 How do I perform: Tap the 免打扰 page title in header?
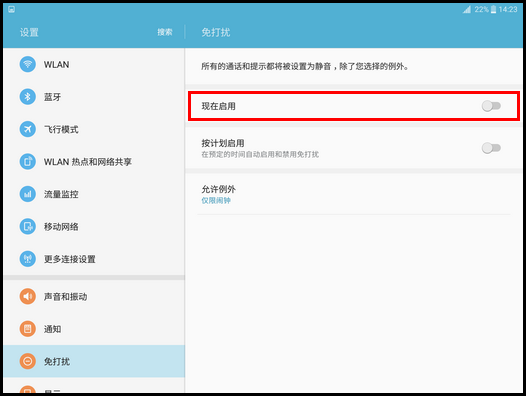point(216,33)
